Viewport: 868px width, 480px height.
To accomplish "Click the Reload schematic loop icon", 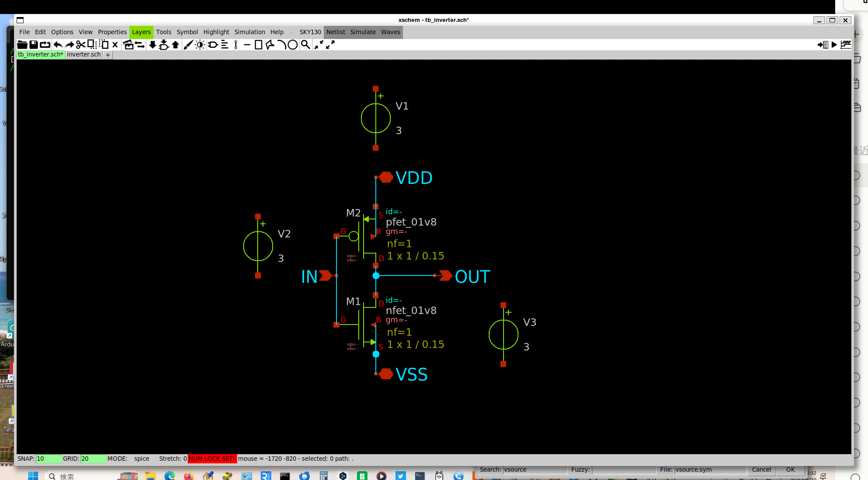I will [45, 45].
